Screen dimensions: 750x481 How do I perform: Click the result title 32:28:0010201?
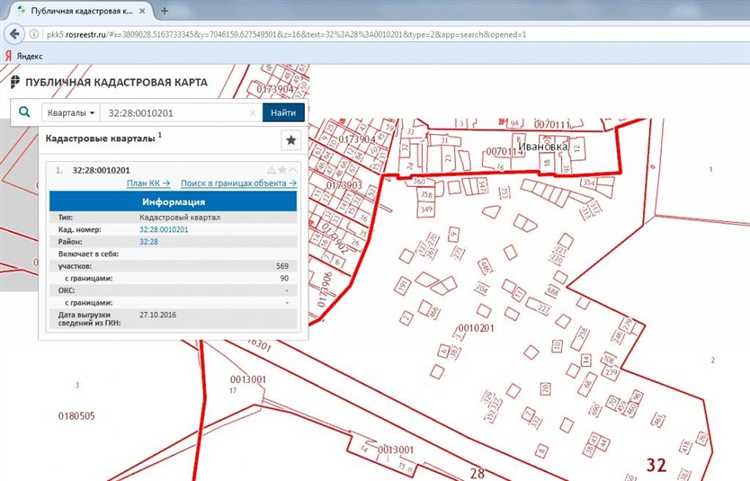(101, 170)
